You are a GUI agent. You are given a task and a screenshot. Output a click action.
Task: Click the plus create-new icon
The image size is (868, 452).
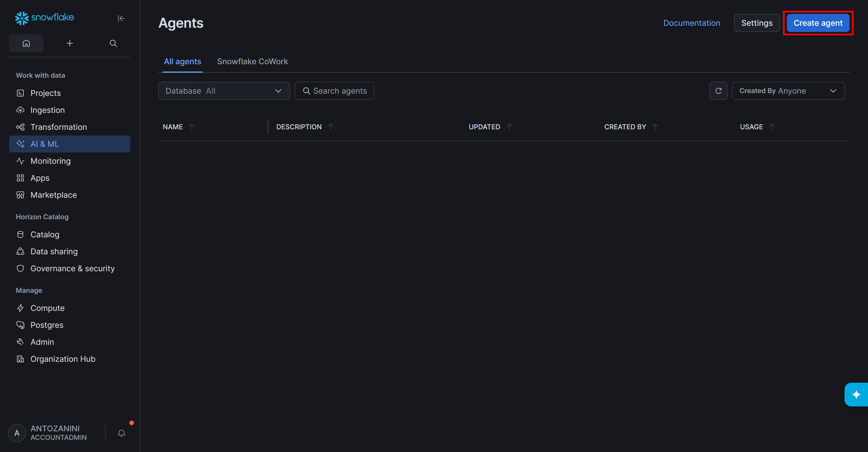tap(70, 43)
